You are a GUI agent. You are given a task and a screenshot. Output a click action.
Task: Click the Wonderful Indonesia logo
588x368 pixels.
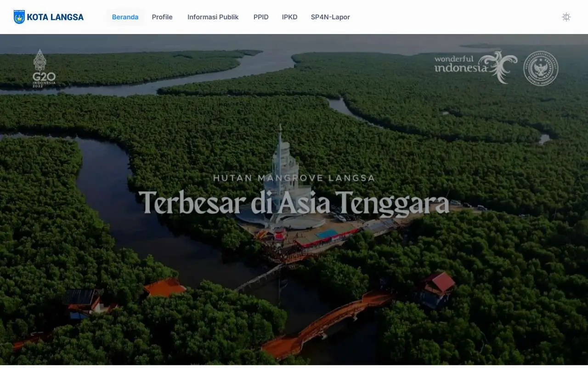(476, 67)
